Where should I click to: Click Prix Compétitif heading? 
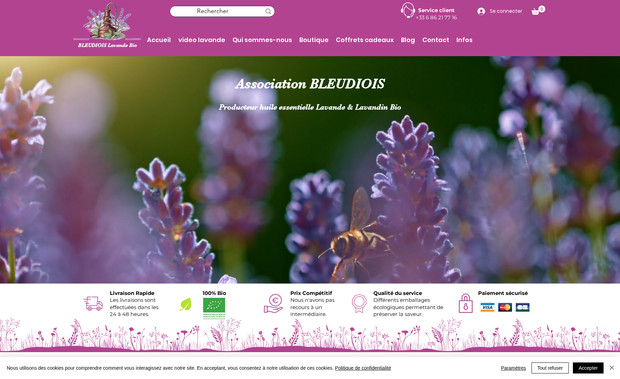[x=311, y=293]
